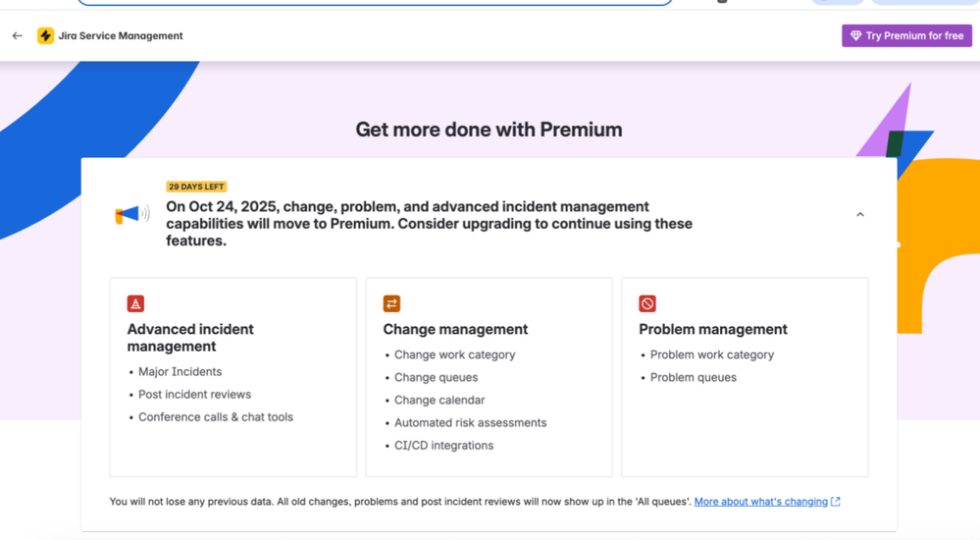The height and width of the screenshot is (540, 980).
Task: Click the Major Incidents list item
Action: click(x=180, y=372)
